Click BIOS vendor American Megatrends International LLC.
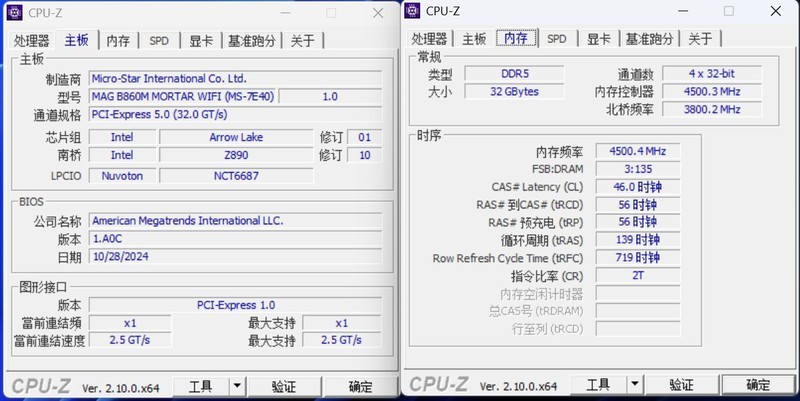The width and height of the screenshot is (800, 401). (x=235, y=221)
